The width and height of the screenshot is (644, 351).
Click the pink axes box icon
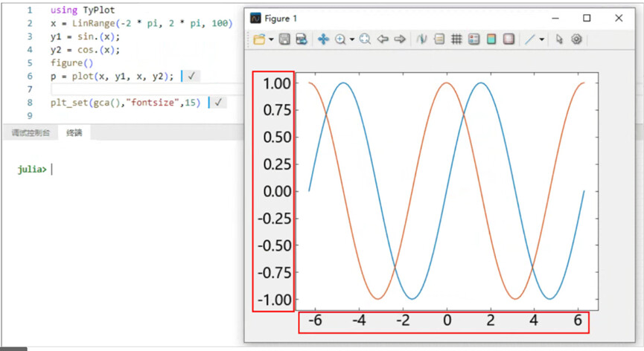(509, 39)
